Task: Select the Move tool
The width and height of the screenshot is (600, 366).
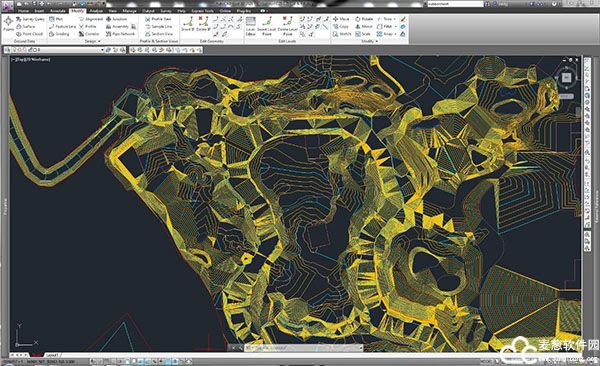Action: (x=341, y=19)
